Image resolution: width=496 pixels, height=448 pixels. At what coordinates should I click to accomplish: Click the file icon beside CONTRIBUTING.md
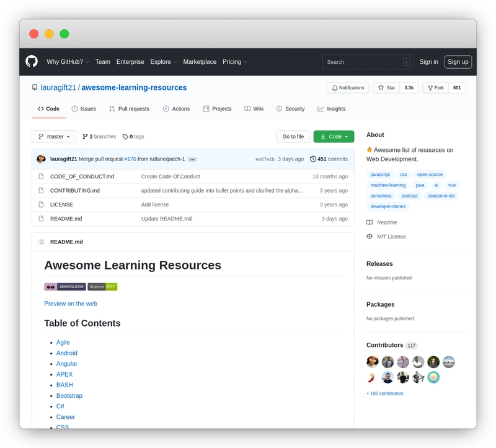point(41,190)
